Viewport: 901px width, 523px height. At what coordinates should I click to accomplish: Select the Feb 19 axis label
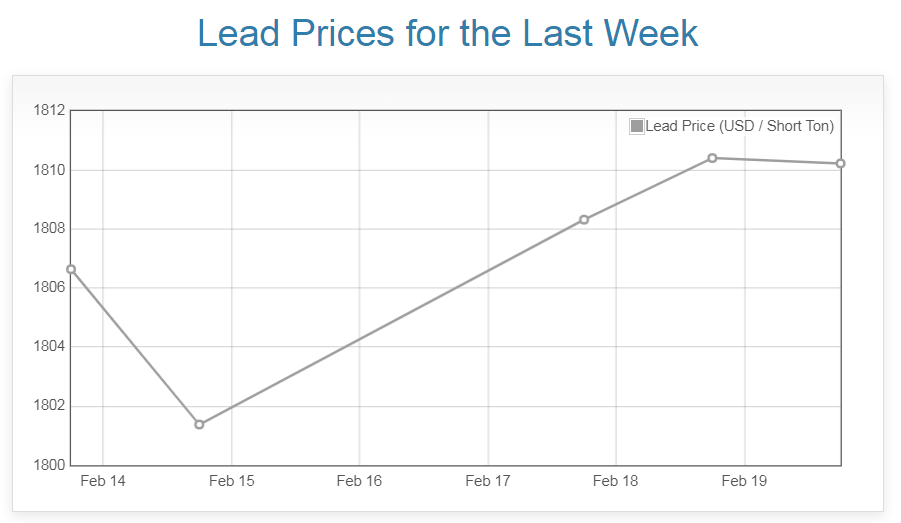pos(744,481)
